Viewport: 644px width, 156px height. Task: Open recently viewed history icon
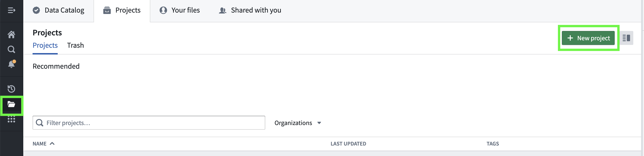pyautogui.click(x=11, y=89)
